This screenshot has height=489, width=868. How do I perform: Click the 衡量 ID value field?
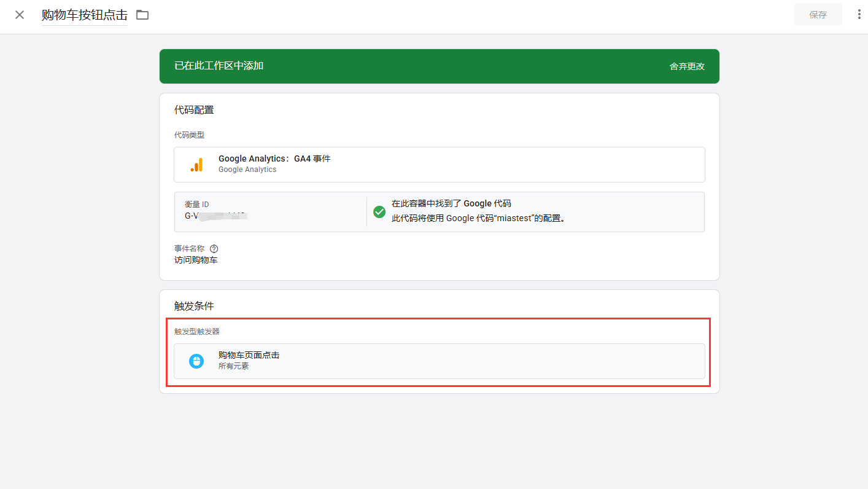click(x=215, y=216)
